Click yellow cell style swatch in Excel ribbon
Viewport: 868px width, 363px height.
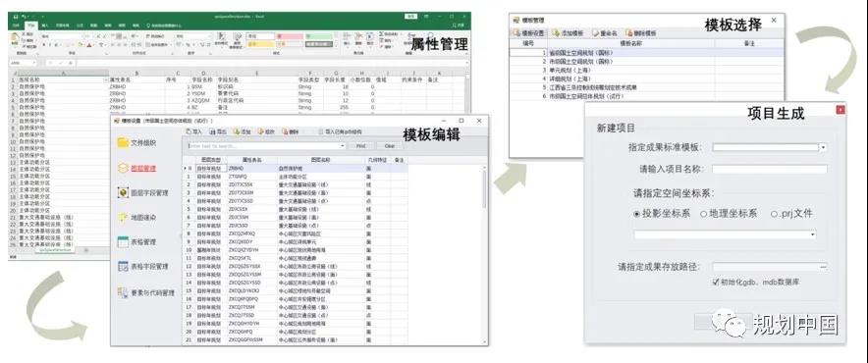pos(260,44)
